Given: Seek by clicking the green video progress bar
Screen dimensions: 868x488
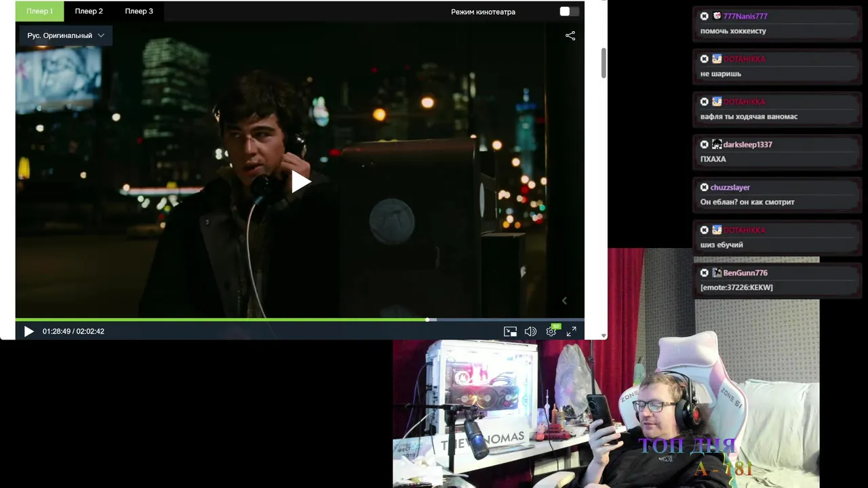Looking at the screenshot, I should 221,319.
